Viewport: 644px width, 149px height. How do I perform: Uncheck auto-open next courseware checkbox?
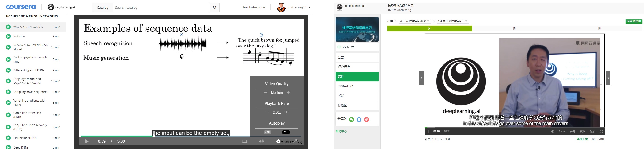tap(426, 139)
